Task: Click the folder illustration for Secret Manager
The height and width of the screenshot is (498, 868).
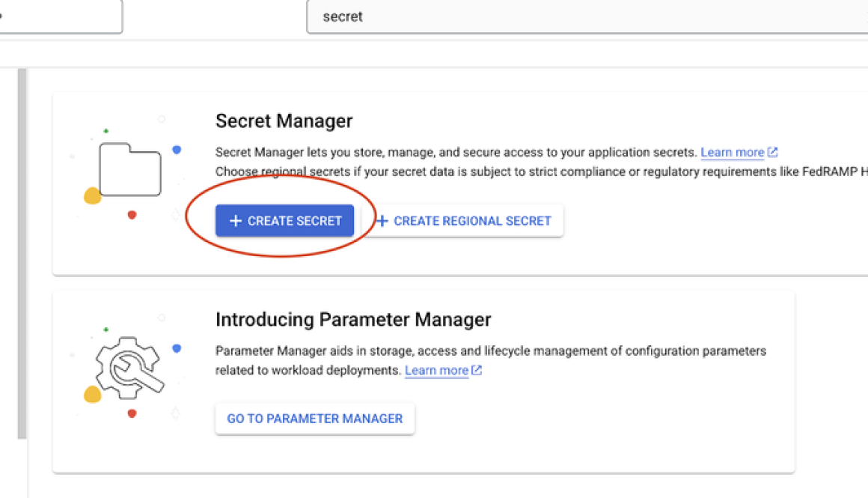Action: tap(131, 168)
